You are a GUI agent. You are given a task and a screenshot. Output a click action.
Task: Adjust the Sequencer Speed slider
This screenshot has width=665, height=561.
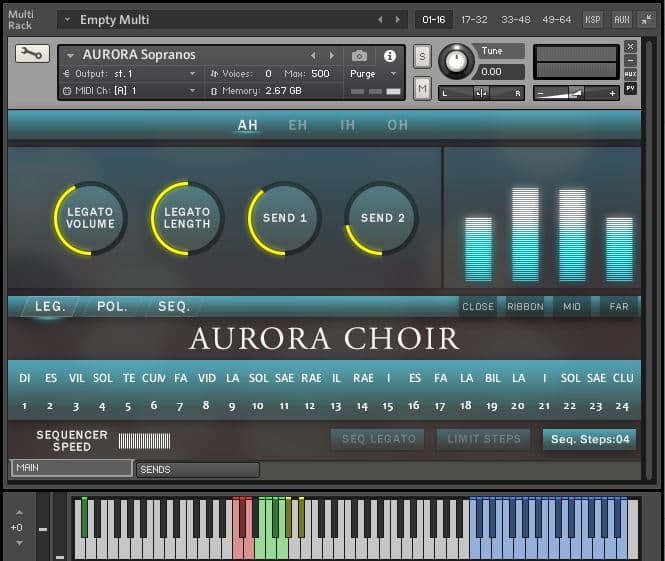(144, 441)
